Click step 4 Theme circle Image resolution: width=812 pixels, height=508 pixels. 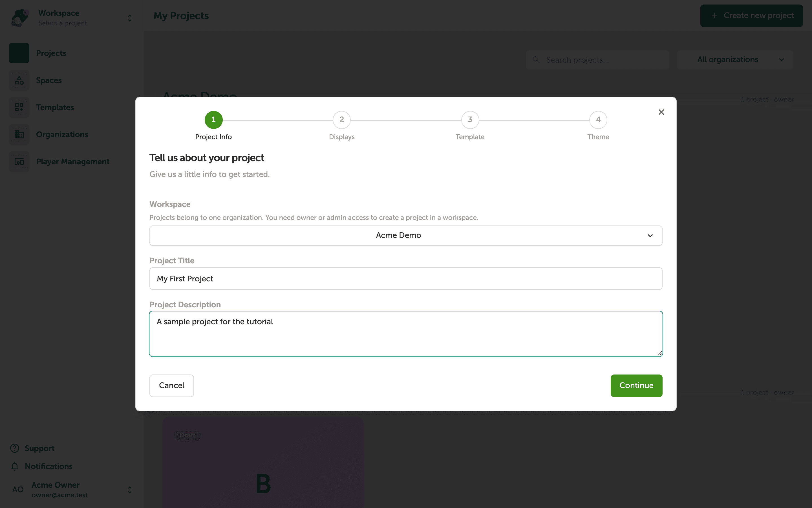pos(598,120)
